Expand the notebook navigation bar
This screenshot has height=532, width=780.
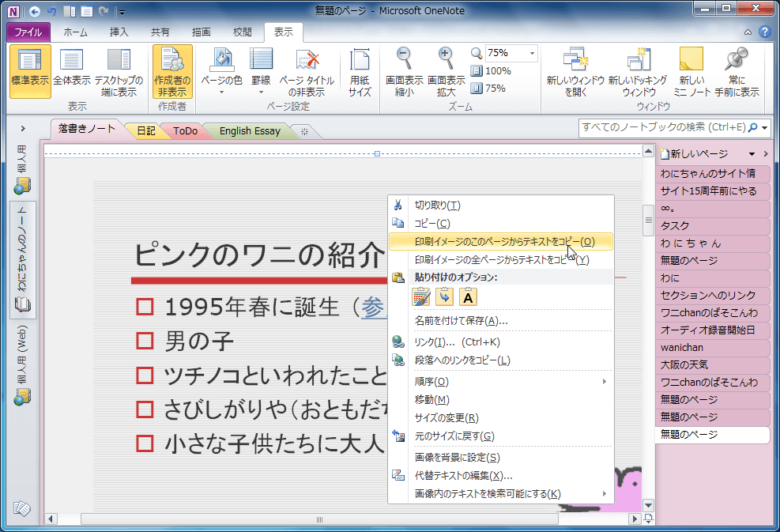coord(23,128)
